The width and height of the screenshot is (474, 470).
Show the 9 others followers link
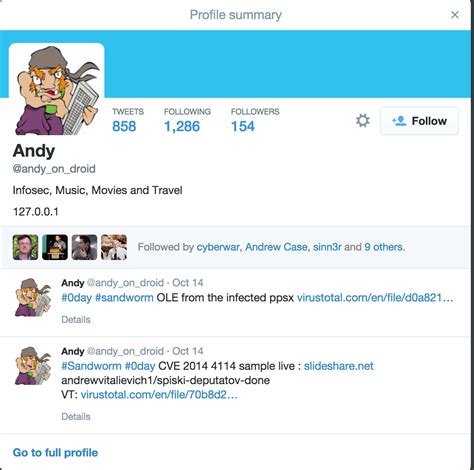(x=384, y=247)
